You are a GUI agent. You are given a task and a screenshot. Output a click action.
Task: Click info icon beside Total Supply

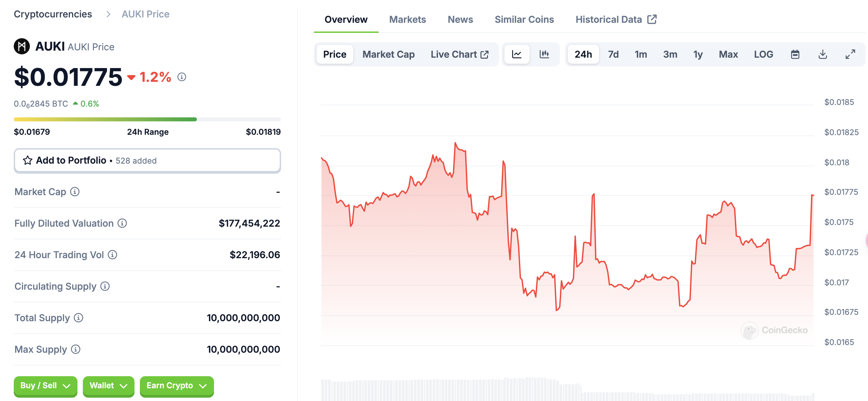click(78, 318)
